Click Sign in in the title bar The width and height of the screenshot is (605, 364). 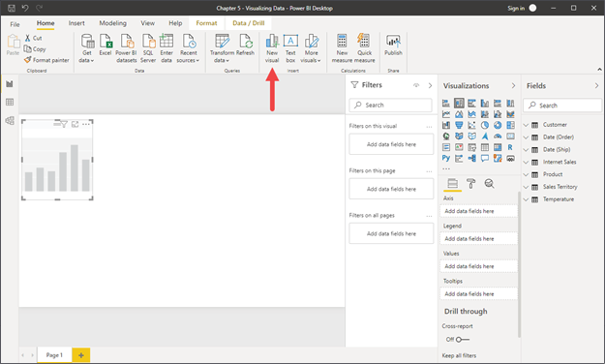coord(516,8)
